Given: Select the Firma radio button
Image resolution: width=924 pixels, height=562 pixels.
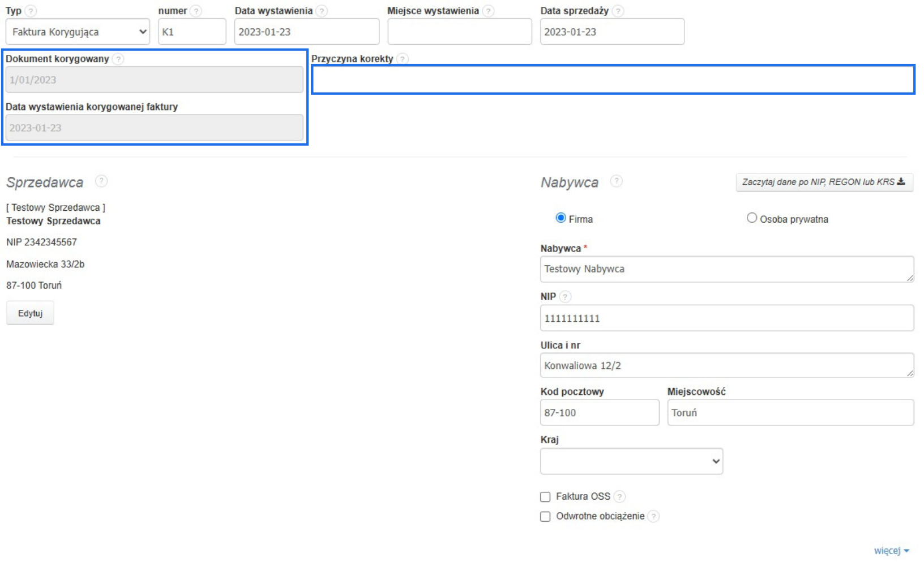Looking at the screenshot, I should (561, 218).
